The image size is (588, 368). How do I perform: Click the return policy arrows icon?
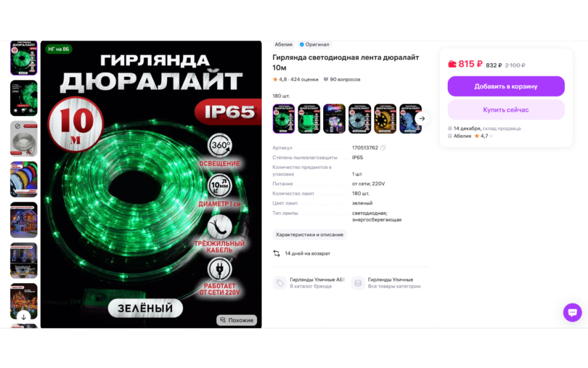coord(276,253)
